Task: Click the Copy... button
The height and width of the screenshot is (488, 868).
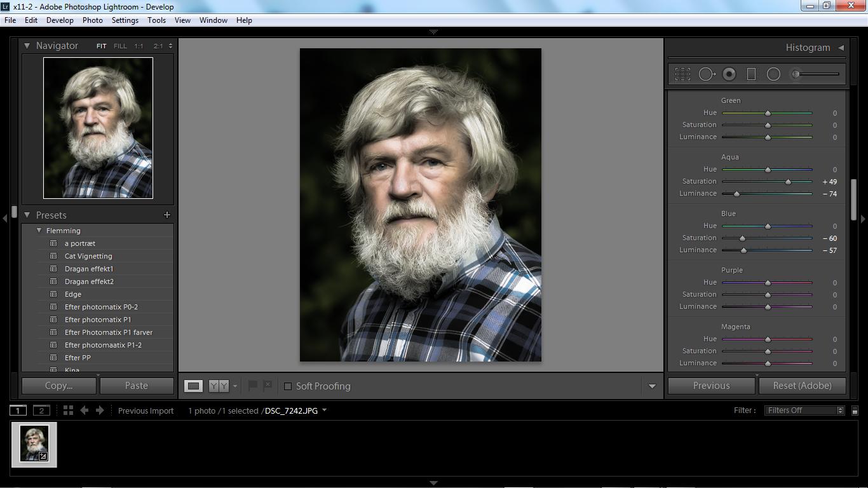Action: pyautogui.click(x=59, y=386)
